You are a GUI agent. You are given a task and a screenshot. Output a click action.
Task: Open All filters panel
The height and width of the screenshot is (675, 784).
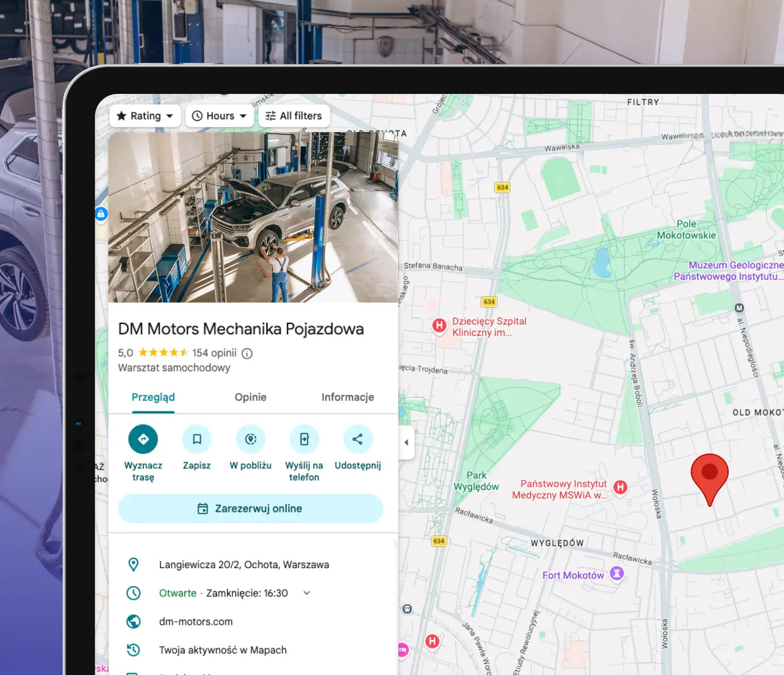(x=294, y=116)
